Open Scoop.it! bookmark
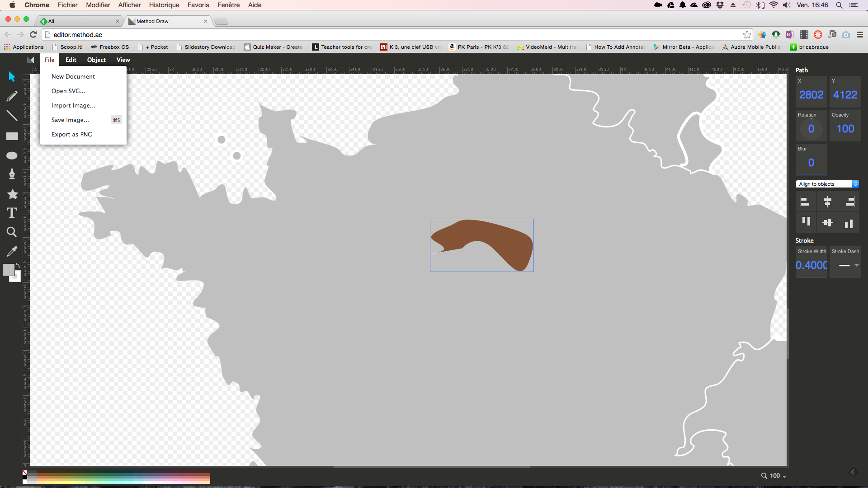 (x=67, y=47)
